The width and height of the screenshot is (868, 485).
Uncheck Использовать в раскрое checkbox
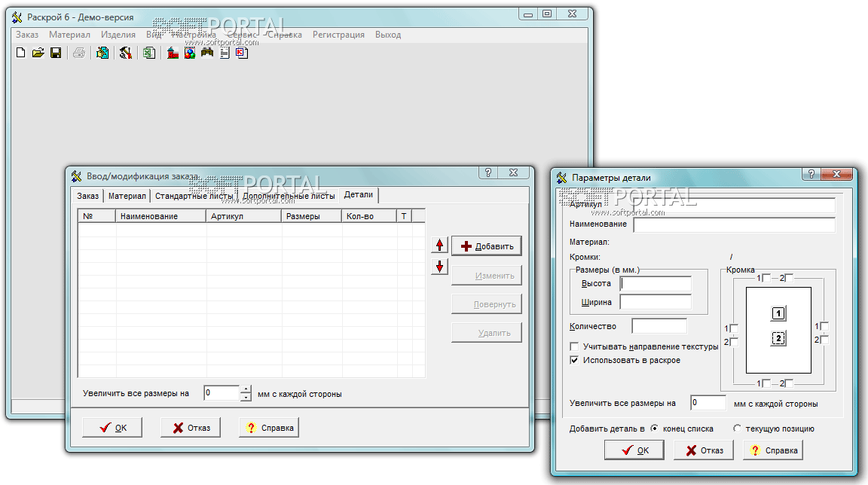click(574, 360)
